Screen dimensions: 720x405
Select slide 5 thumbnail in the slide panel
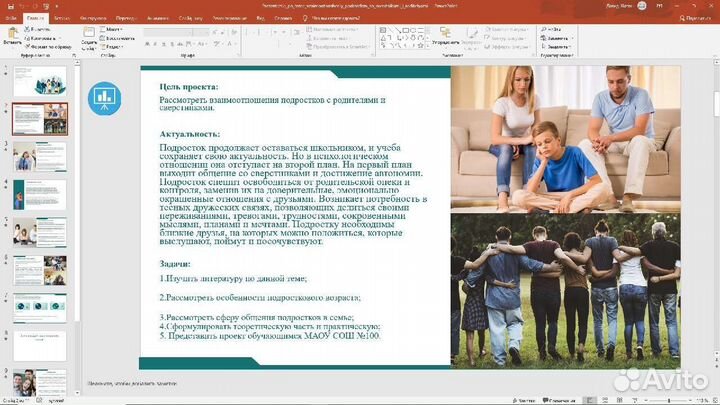tap(40, 232)
